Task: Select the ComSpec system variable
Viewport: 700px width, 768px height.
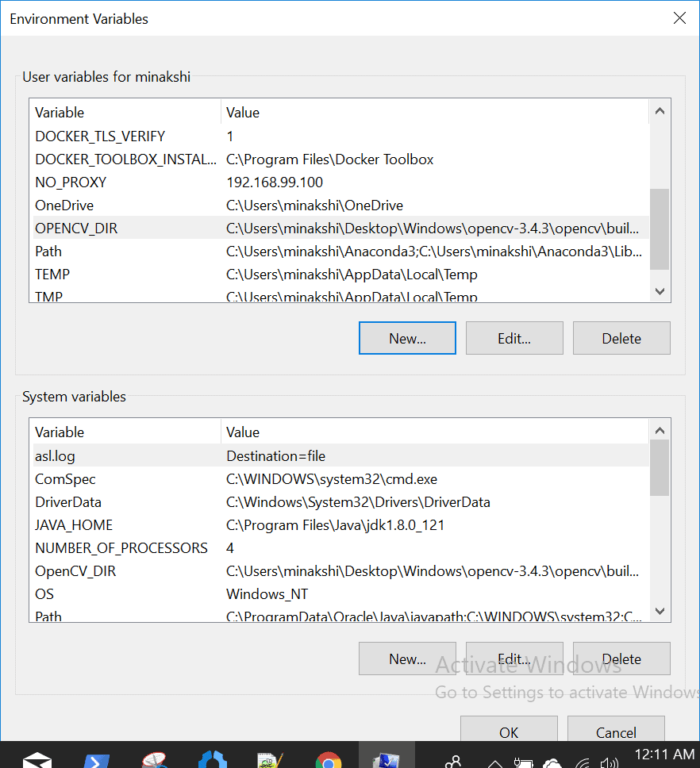Action: [x=341, y=478]
